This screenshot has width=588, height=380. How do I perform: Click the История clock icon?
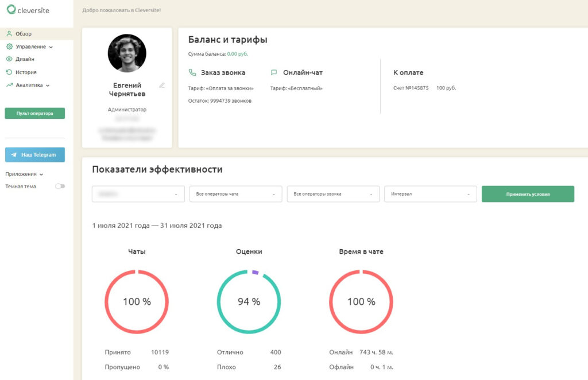click(9, 72)
